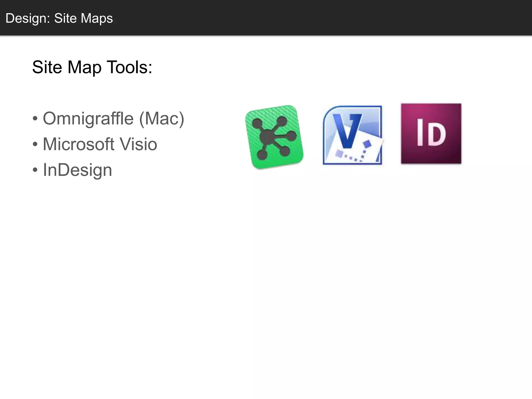Click the green OmniGraffle app icon
This screenshot has width=532, height=399.
(x=274, y=137)
